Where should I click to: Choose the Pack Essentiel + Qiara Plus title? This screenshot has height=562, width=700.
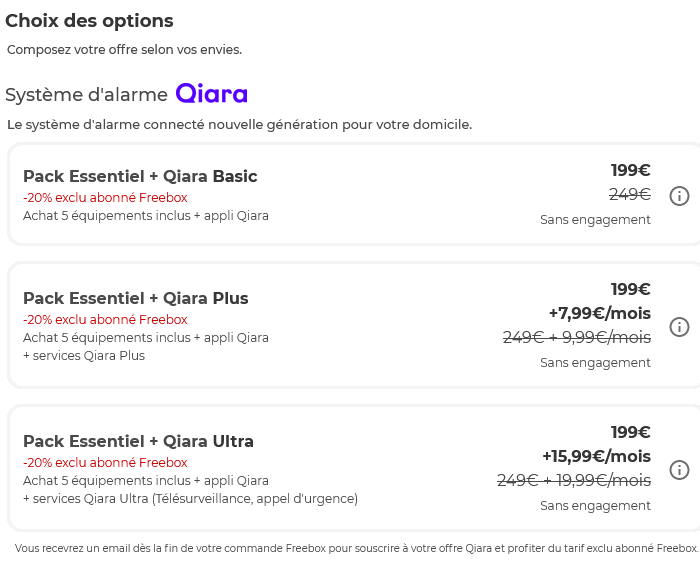[136, 298]
